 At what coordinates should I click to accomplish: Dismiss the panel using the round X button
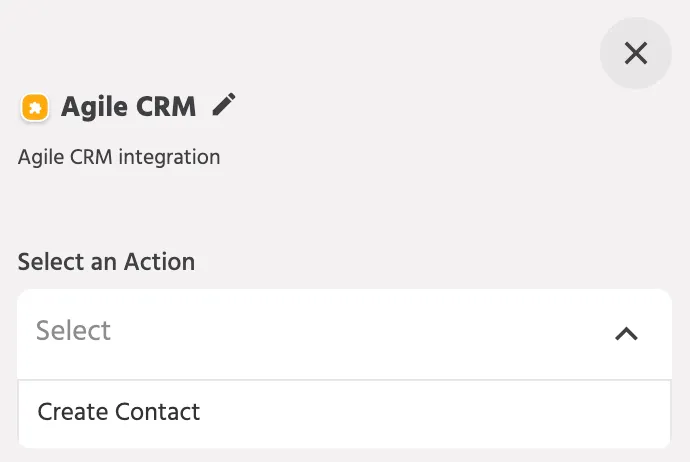pos(635,53)
